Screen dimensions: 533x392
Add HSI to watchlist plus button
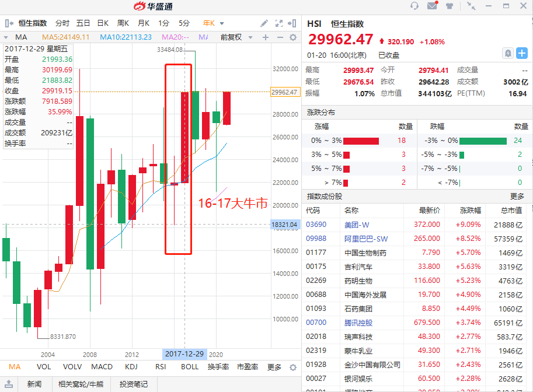(522, 53)
